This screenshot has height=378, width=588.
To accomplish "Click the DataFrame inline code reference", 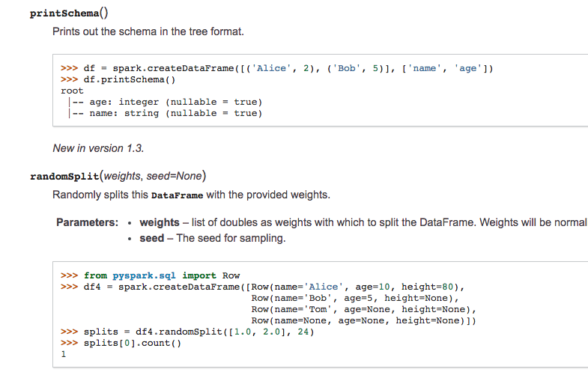I will pos(178,195).
